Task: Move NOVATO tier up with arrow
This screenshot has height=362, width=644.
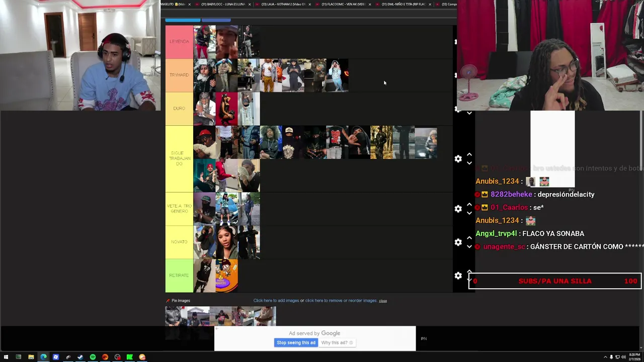Action: tap(469, 238)
